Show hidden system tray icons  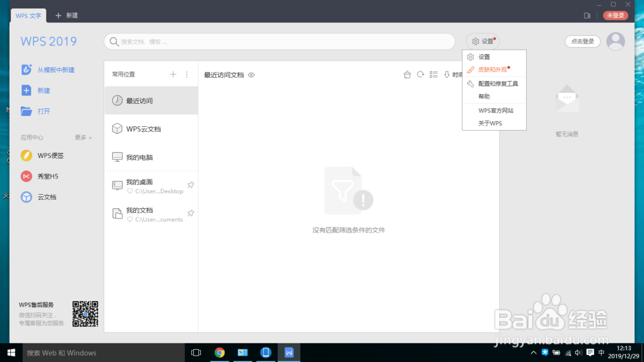[x=533, y=352]
